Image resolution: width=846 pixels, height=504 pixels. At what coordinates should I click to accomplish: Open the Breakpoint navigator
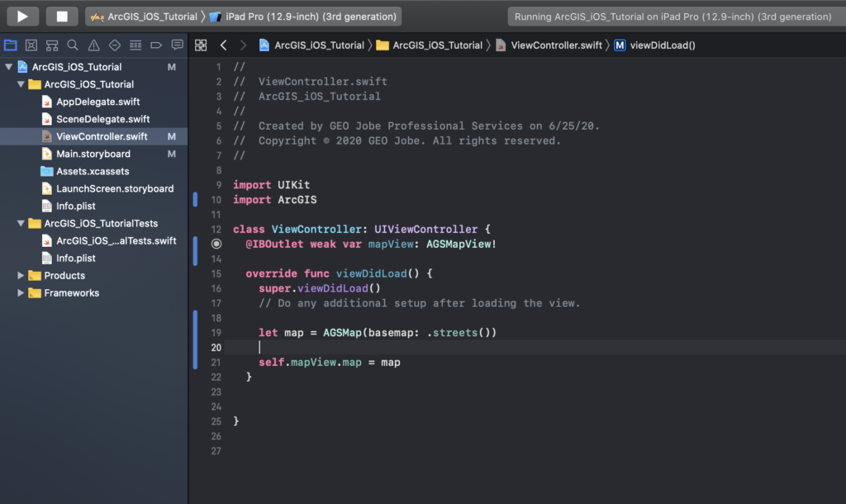(156, 45)
